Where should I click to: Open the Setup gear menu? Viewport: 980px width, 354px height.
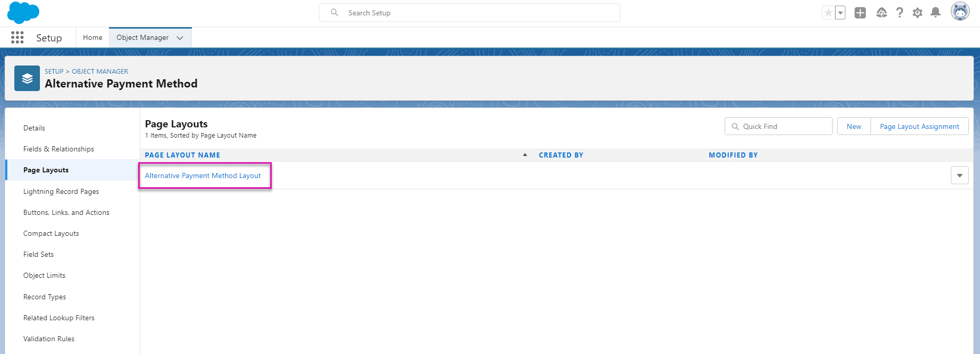(918, 13)
